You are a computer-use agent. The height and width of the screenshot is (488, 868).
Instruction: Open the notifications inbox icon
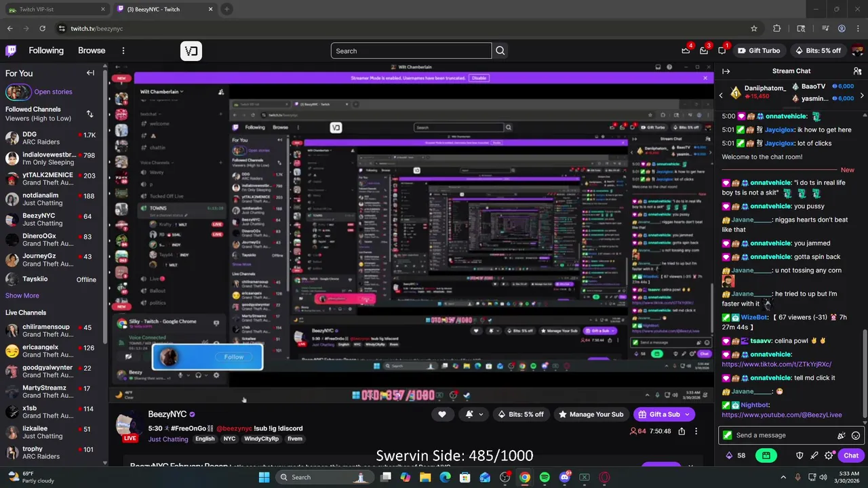(x=704, y=51)
